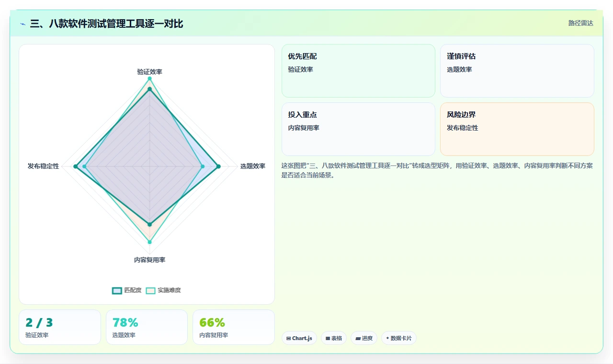
Task: Click the 发布稳定性 radar axis label
Action: [44, 166]
